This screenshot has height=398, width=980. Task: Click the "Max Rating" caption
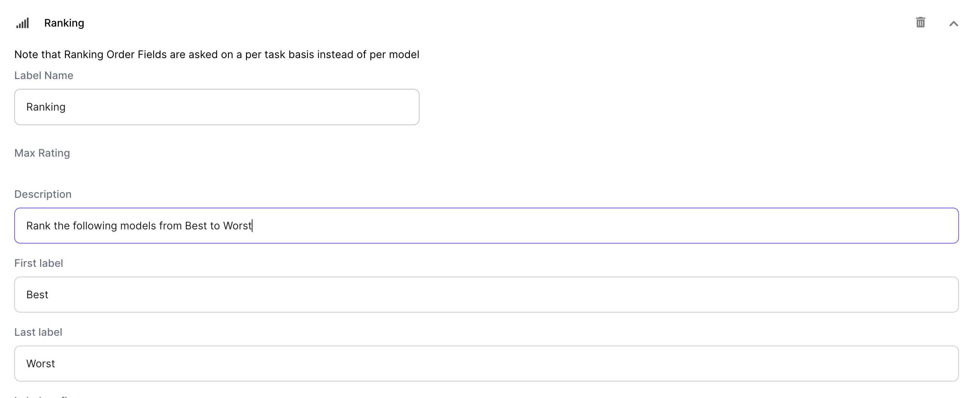(42, 153)
